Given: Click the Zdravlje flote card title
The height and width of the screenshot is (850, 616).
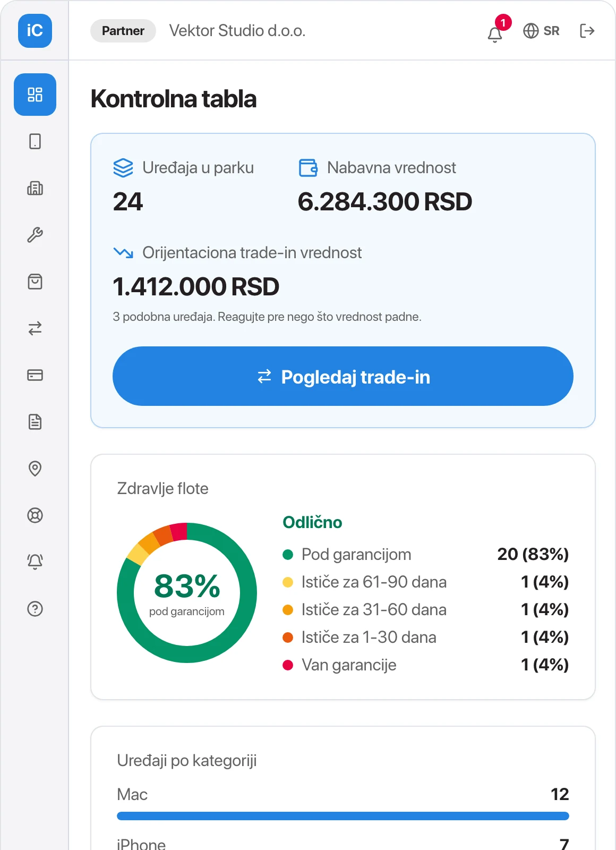Looking at the screenshot, I should click(162, 489).
